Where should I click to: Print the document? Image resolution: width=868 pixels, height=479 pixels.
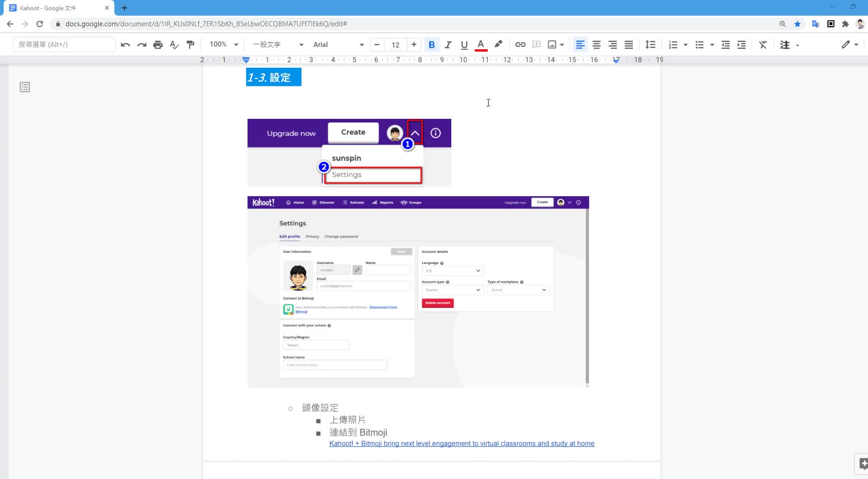click(x=158, y=44)
